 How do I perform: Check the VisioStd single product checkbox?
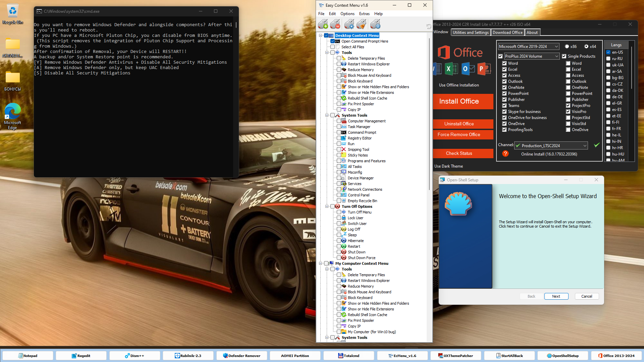coord(568,124)
